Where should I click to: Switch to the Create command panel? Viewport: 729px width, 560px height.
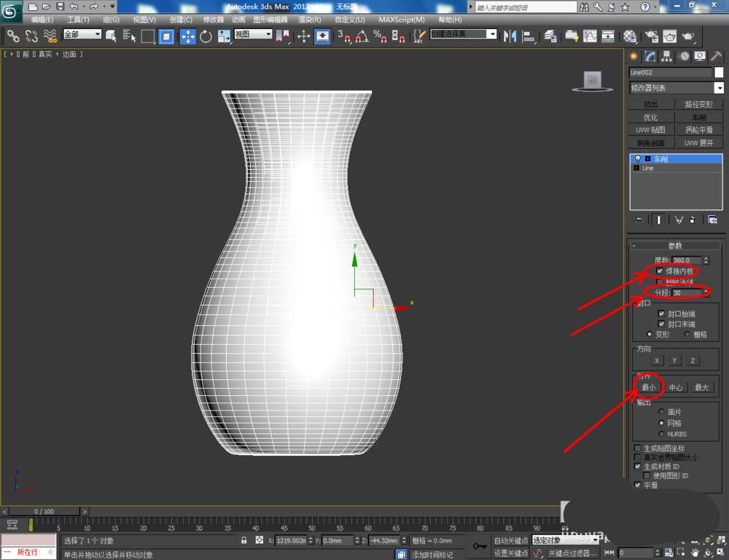tap(634, 56)
